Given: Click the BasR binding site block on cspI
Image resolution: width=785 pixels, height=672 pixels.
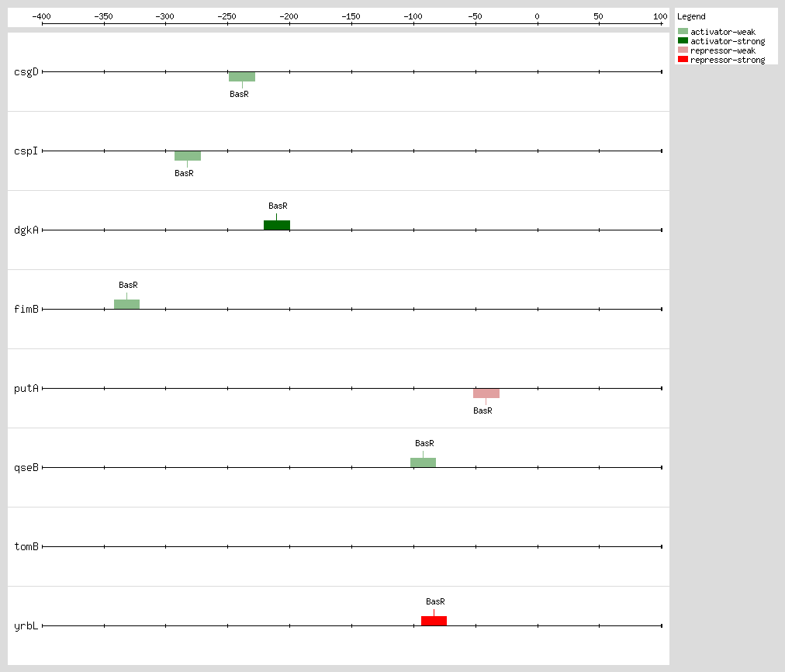Looking at the screenshot, I should pyautogui.click(x=188, y=156).
